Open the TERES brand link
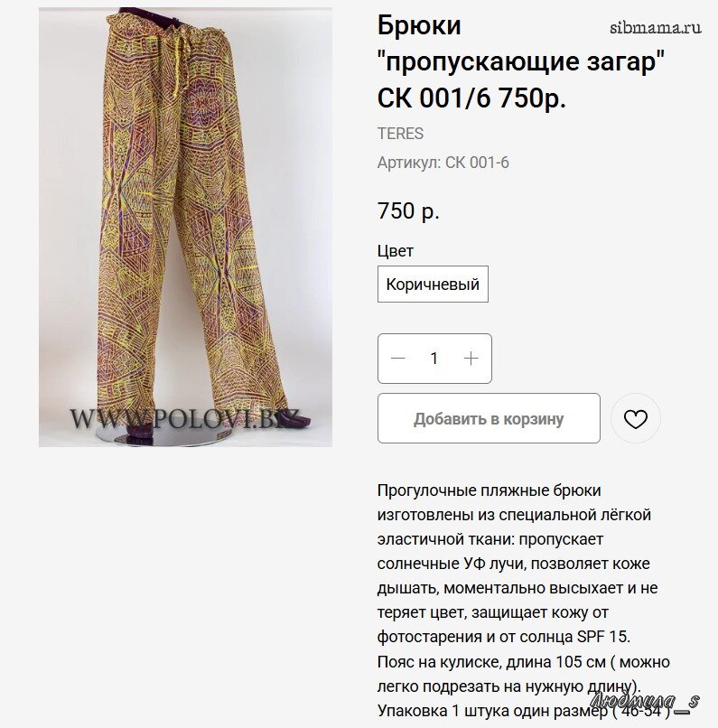The image size is (718, 728). pyautogui.click(x=400, y=134)
